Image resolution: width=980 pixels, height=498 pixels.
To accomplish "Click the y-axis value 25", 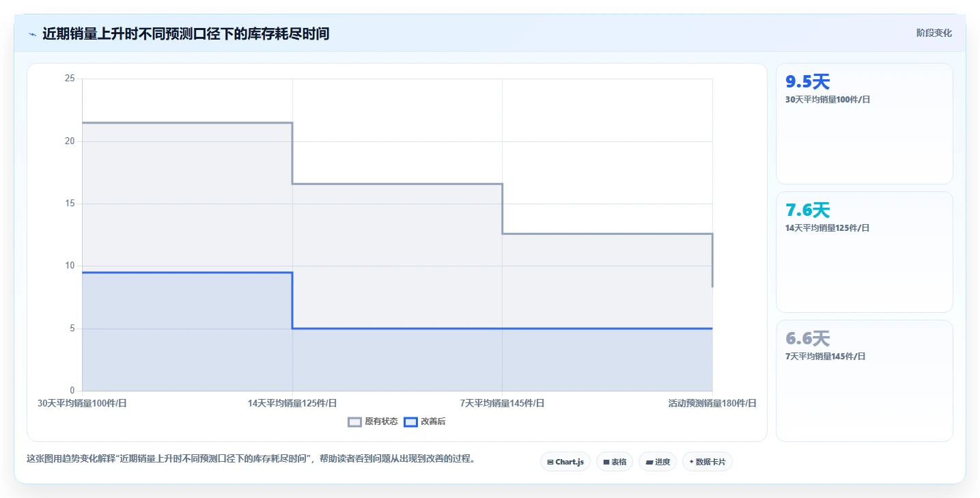I will 70,79.
